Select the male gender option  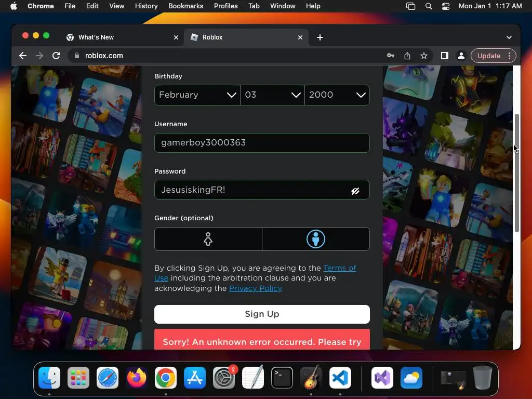click(316, 239)
